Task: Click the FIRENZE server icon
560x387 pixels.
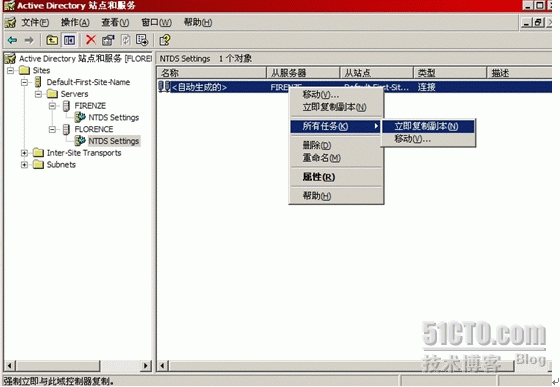Action: click(x=66, y=106)
